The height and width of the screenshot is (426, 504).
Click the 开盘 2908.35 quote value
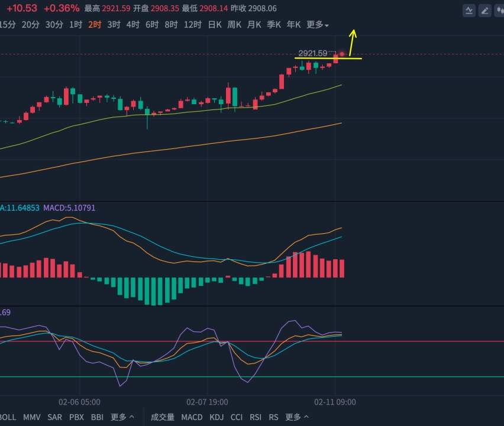(x=156, y=8)
